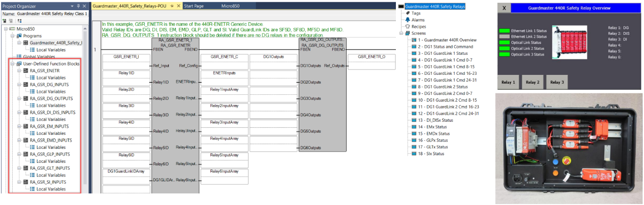Collapse the Micro850 tree node

[x=6, y=29]
